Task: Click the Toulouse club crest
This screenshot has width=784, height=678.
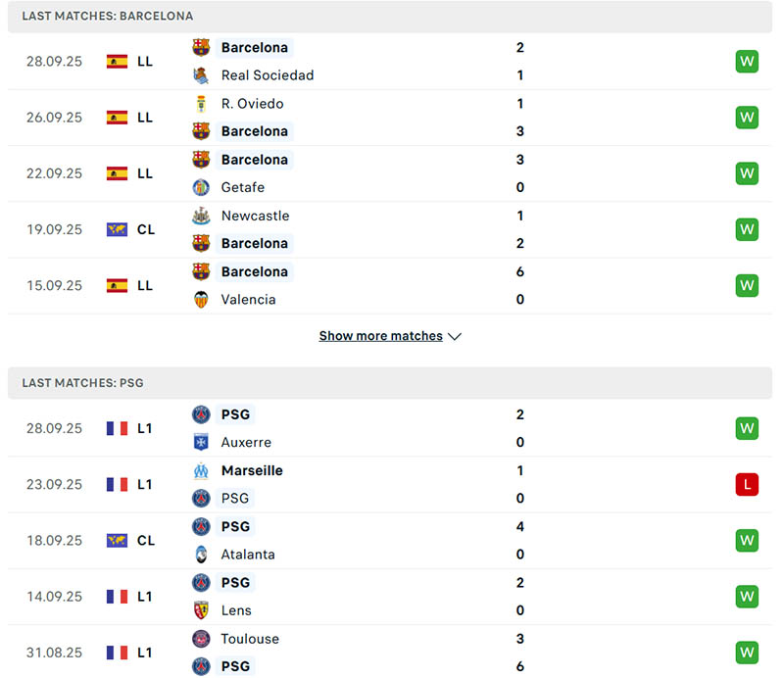Action: [x=200, y=638]
